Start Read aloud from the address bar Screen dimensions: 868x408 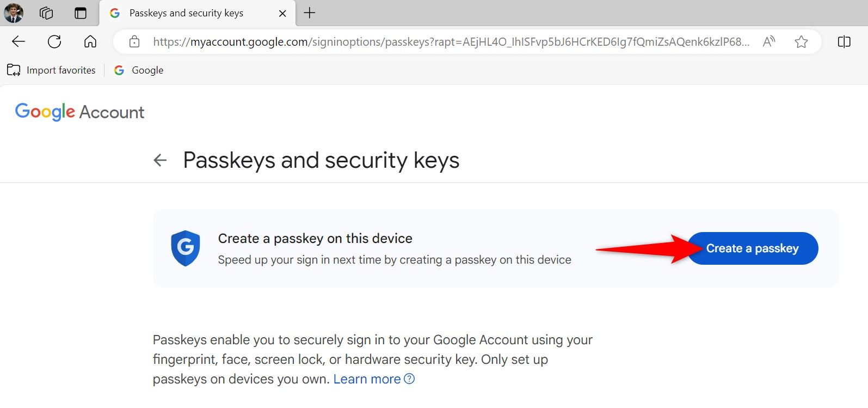[x=769, y=41]
